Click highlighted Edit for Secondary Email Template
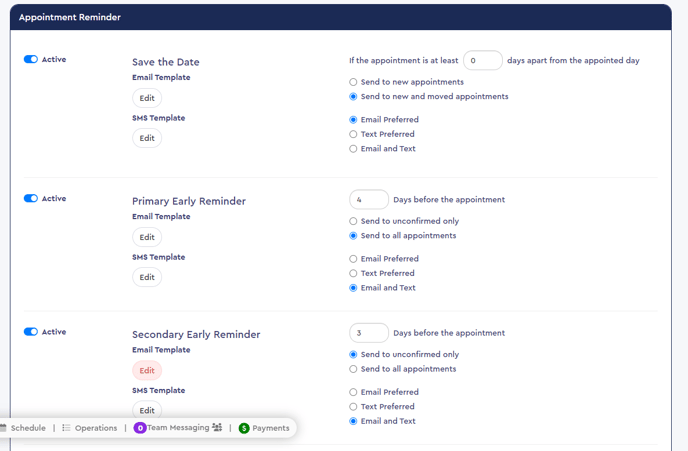This screenshot has height=451, width=688. click(x=147, y=371)
